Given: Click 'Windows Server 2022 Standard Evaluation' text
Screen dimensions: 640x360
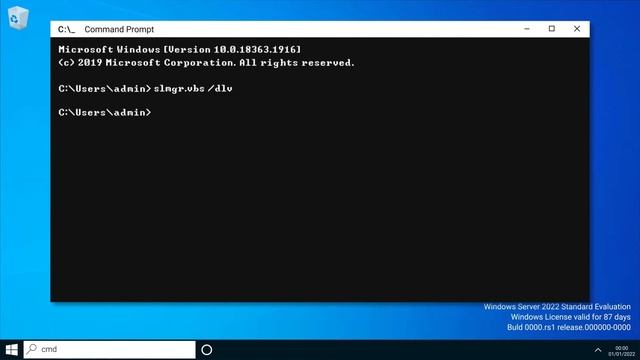Looking at the screenshot, I should [557, 307].
